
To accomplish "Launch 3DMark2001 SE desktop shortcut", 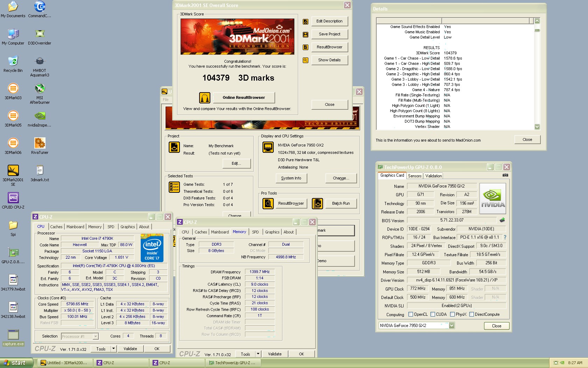I will 13,176.
